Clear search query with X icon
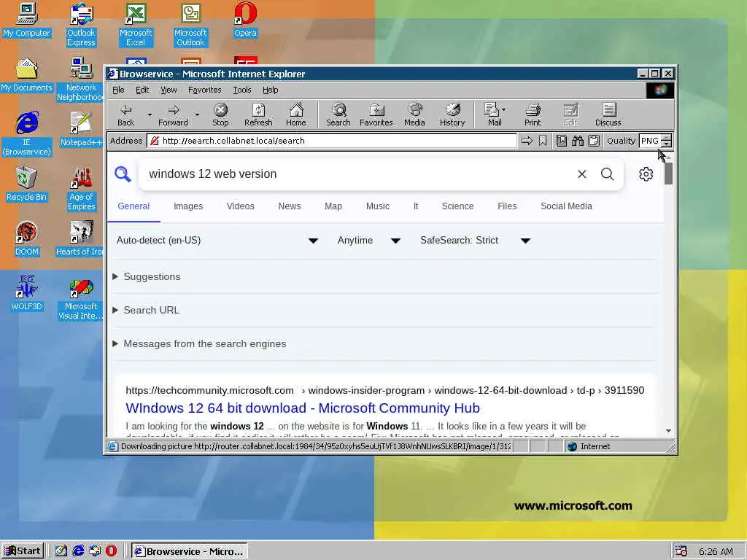Image resolution: width=747 pixels, height=560 pixels. 581,174
